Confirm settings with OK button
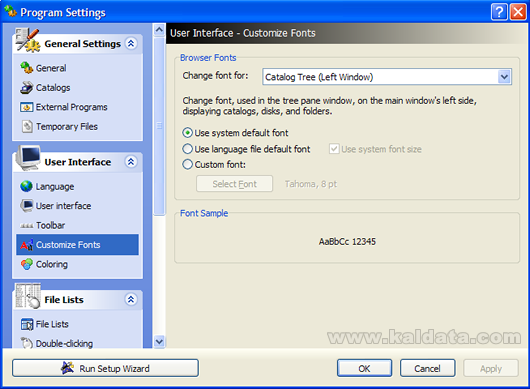The image size is (530, 389). (364, 368)
